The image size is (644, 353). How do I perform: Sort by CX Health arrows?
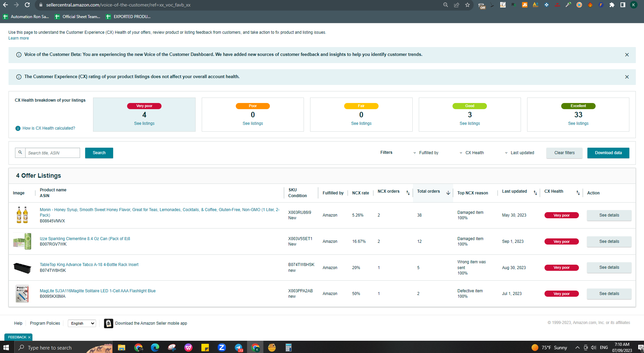(578, 193)
